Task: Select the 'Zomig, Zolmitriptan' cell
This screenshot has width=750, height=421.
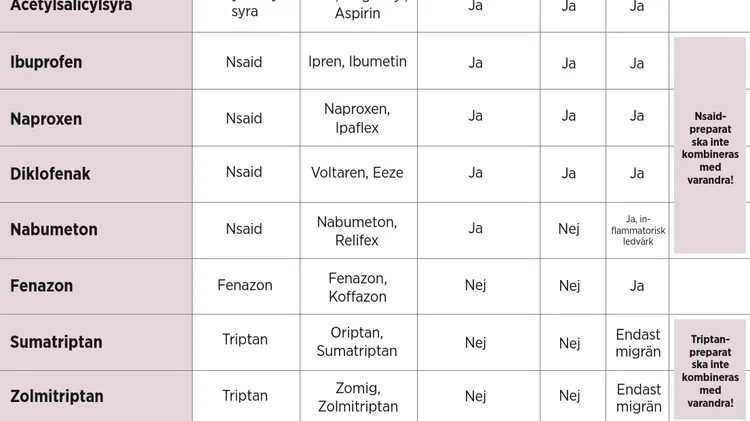Action: [359, 396]
